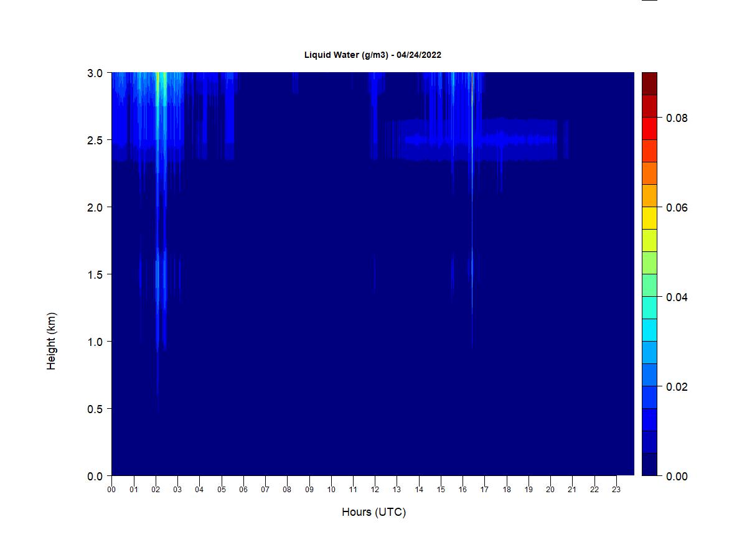Click hour tick label 15

[441, 490]
